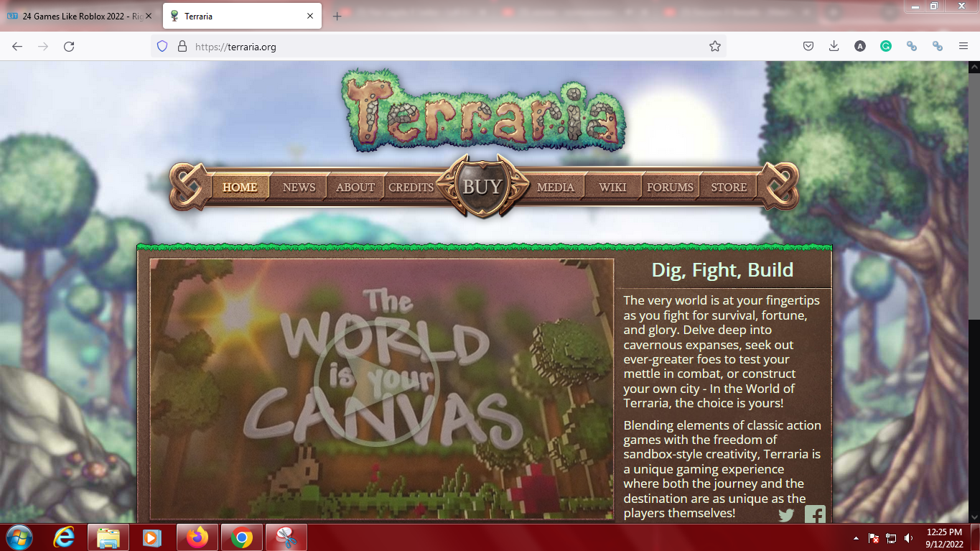Open the Snipping Tool taskbar icon
The width and height of the screenshot is (980, 551).
[x=286, y=537]
